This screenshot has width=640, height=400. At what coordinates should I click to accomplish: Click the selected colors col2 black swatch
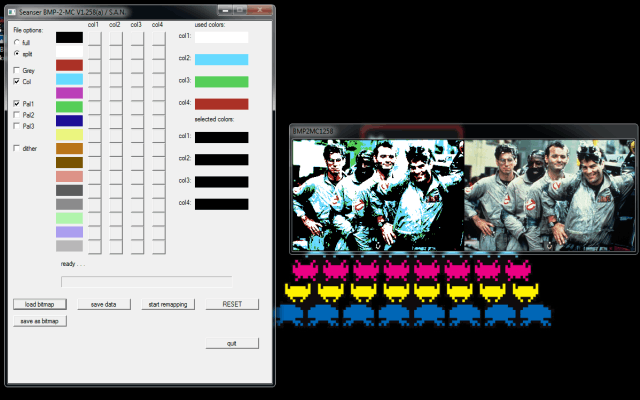click(221, 160)
